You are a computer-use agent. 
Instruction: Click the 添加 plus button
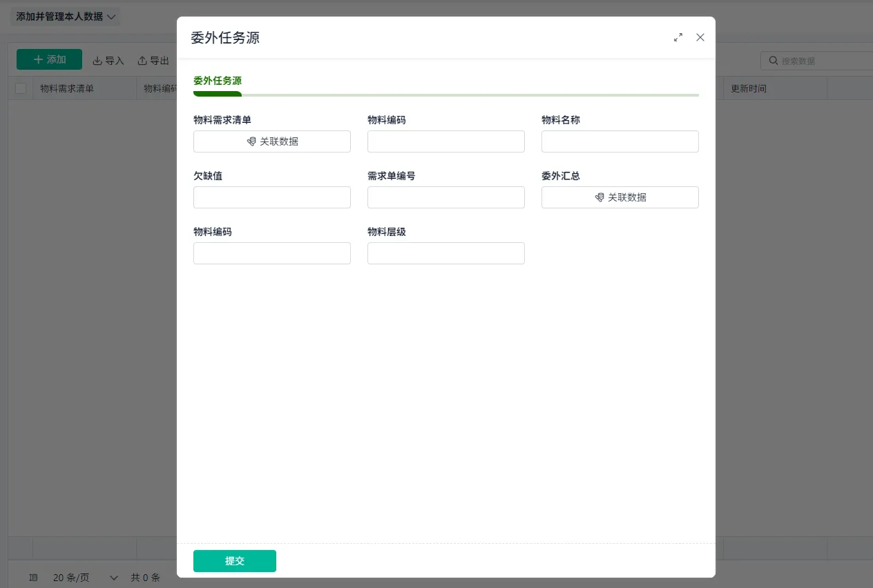49,59
